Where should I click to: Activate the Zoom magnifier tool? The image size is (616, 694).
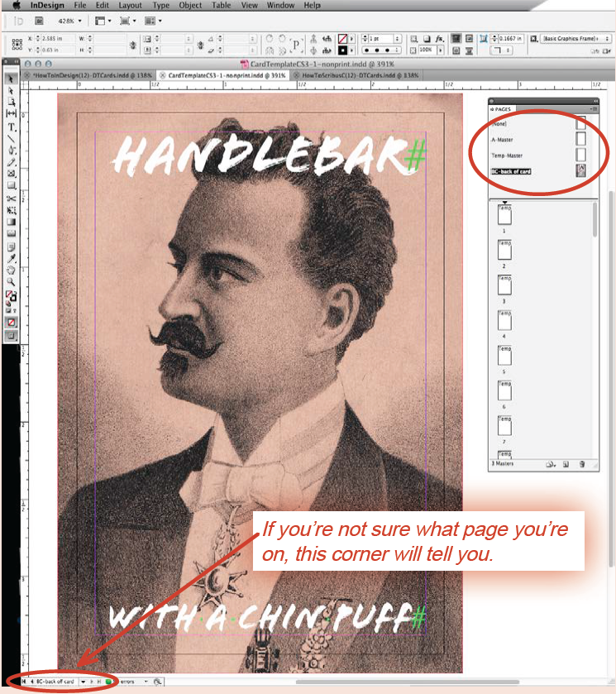tap(12, 281)
